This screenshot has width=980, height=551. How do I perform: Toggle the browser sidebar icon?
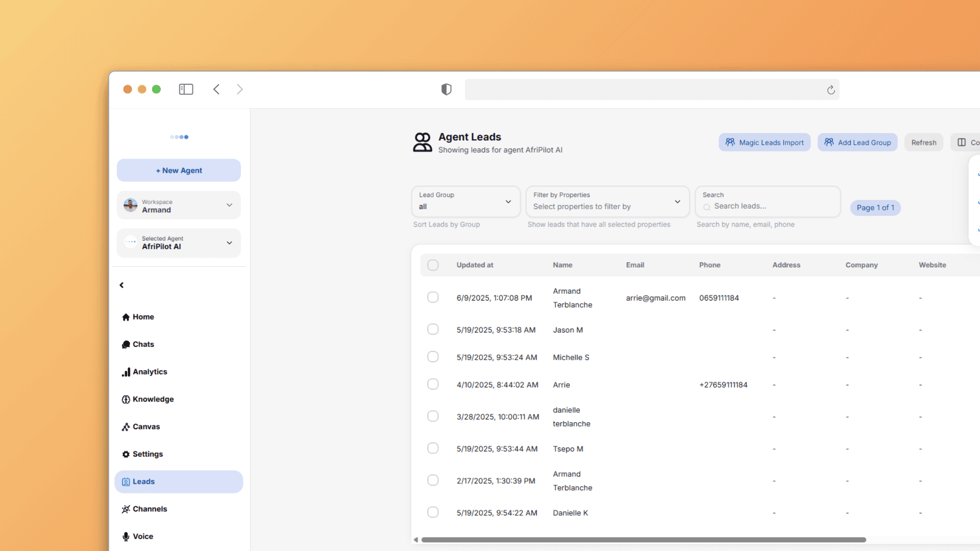tap(186, 89)
